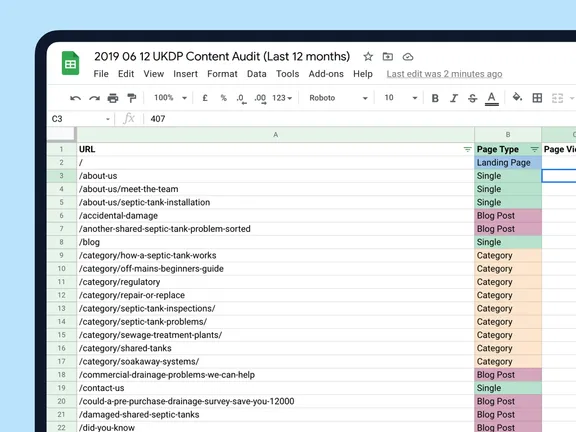Viewport: 576px width, 432px height.
Task: Open the zoom 100% dropdown
Action: 170,98
